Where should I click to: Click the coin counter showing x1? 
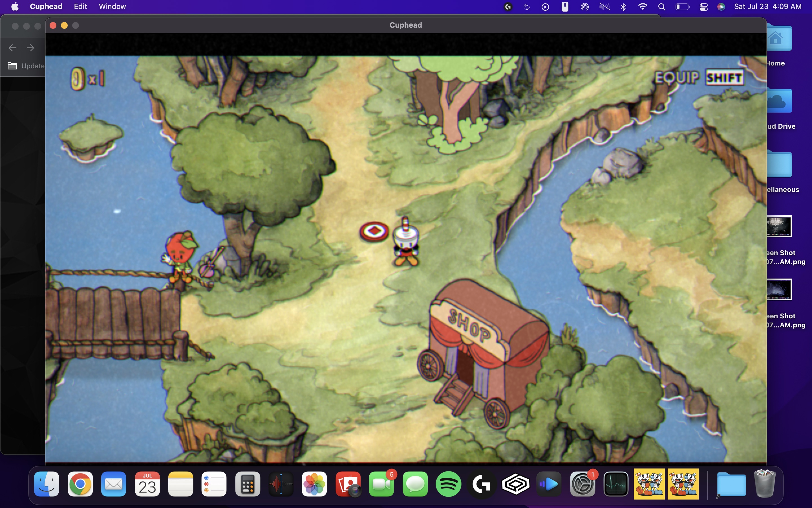(x=88, y=79)
